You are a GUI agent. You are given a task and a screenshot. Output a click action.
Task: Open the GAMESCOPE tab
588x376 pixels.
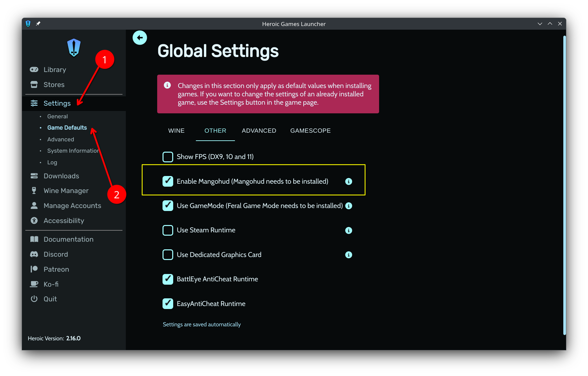coord(310,131)
